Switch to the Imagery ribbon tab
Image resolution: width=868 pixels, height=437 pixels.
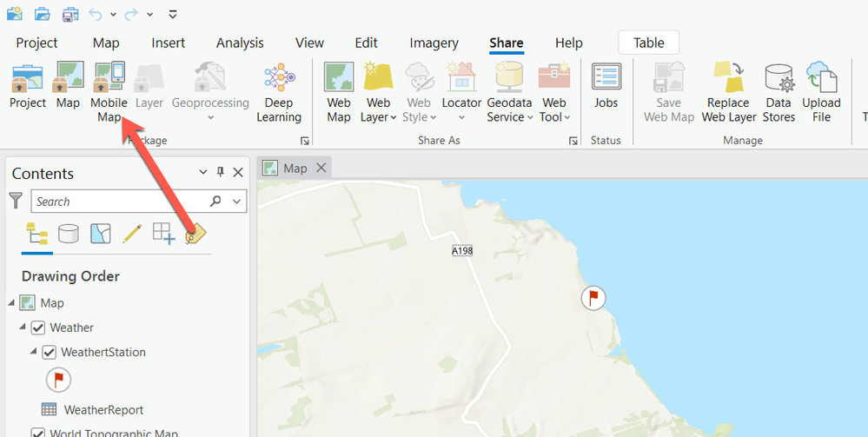[434, 43]
